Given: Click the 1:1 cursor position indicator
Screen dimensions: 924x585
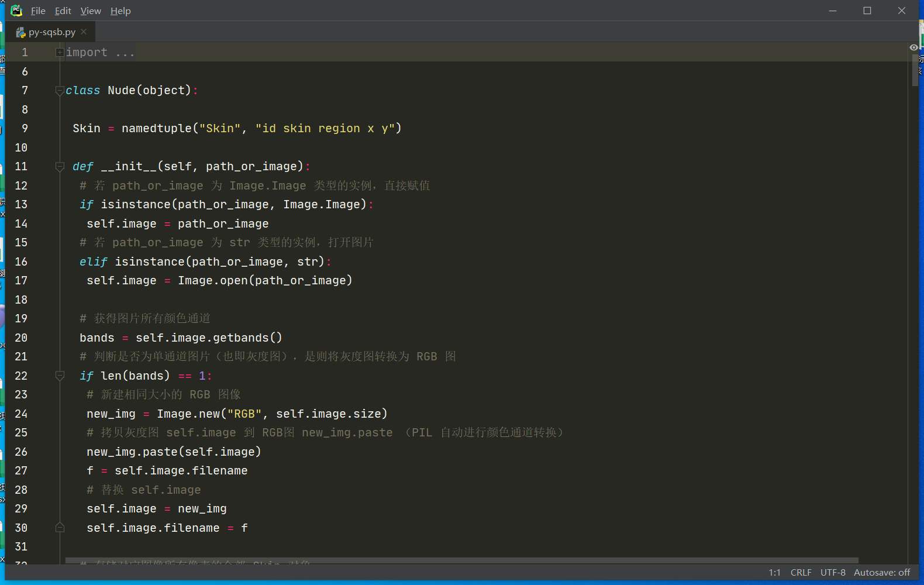Looking at the screenshot, I should (774, 573).
